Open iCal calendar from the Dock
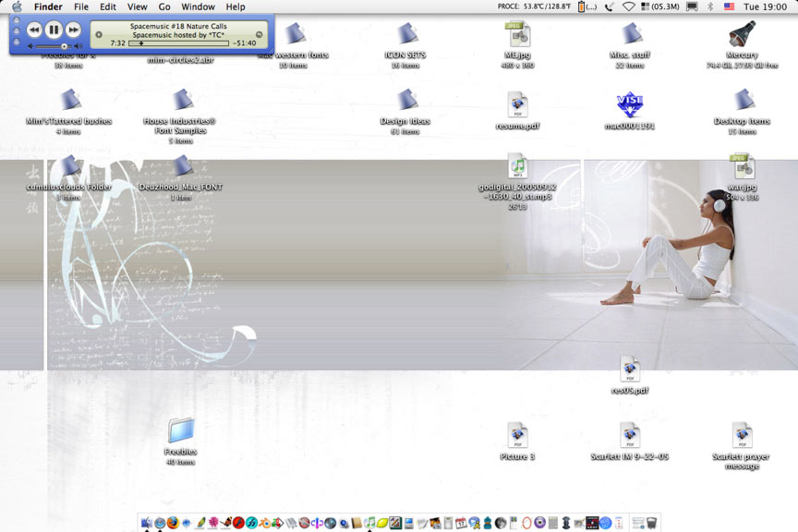 point(461,523)
